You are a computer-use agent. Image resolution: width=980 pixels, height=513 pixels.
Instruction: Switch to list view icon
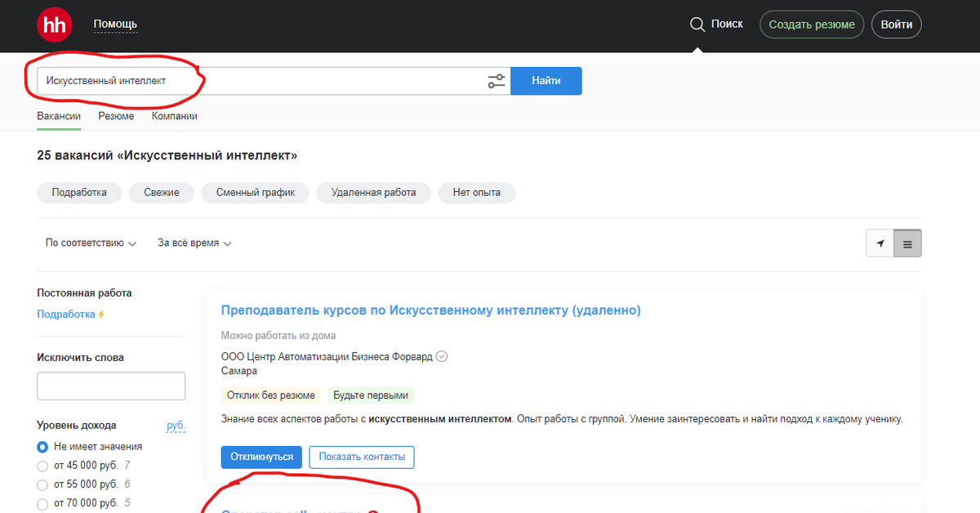pyautogui.click(x=907, y=243)
